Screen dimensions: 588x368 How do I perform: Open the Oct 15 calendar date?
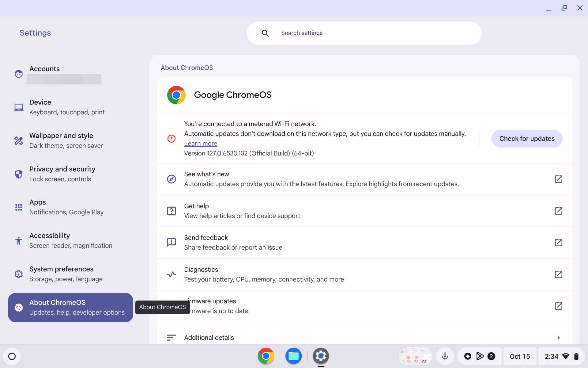point(520,356)
